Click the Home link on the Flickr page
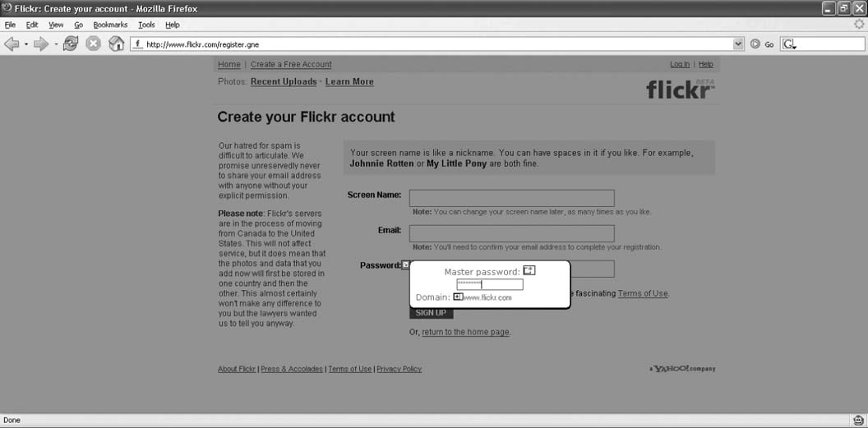 229,65
